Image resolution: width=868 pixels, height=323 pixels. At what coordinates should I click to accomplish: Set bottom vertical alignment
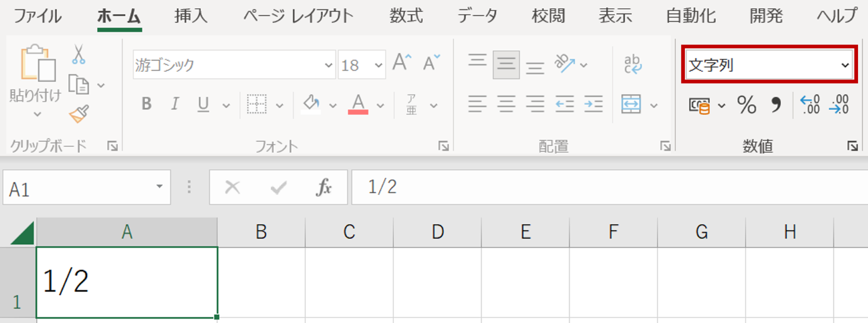535,68
